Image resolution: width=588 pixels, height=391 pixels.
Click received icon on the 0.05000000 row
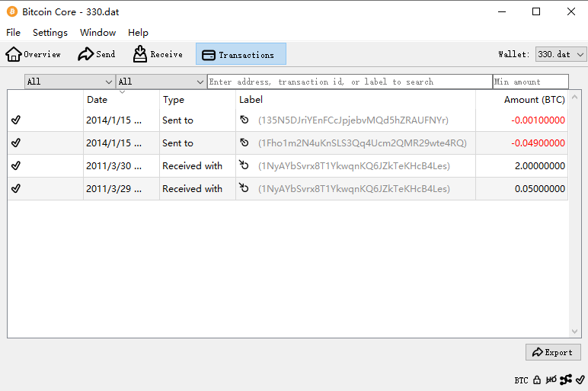(244, 189)
